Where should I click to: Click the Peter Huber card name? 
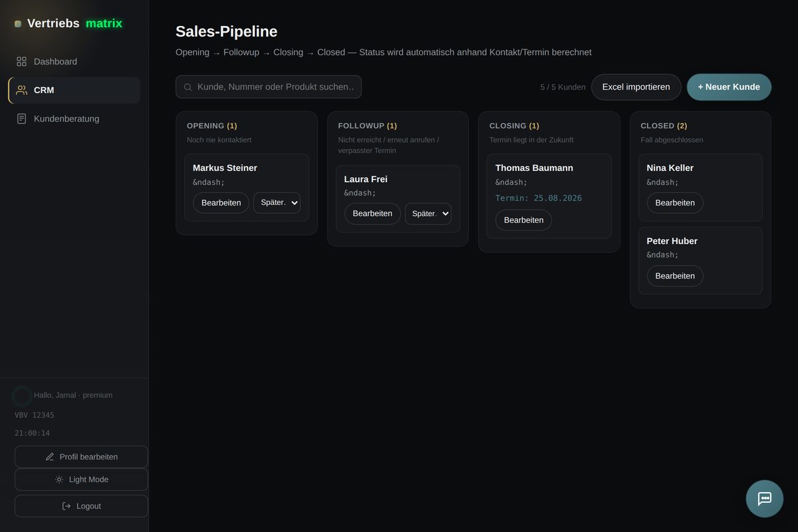(x=672, y=241)
